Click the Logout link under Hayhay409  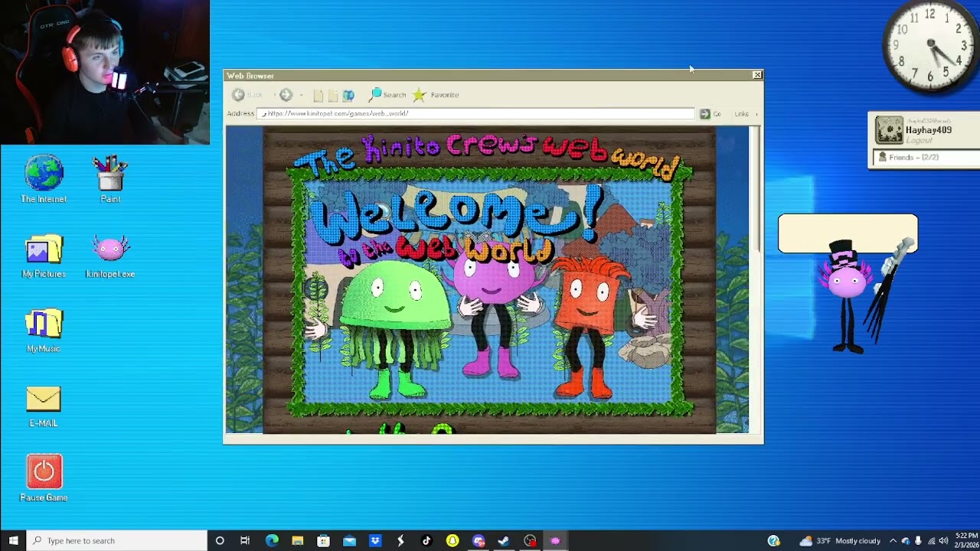point(919,141)
